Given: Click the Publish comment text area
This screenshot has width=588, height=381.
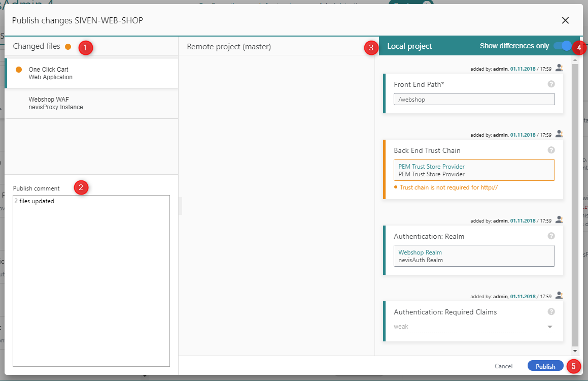Looking at the screenshot, I should (91, 280).
